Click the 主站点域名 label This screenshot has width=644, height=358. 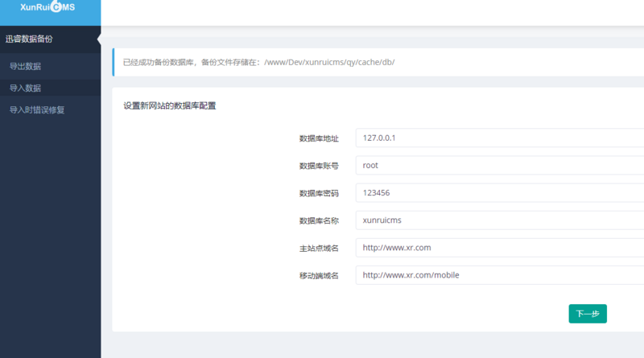[319, 249]
